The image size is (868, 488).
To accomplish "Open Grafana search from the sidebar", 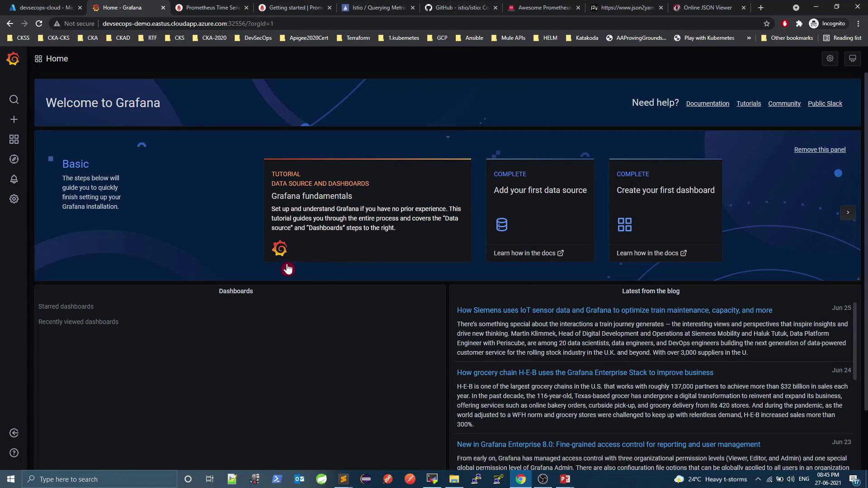I will click(14, 99).
